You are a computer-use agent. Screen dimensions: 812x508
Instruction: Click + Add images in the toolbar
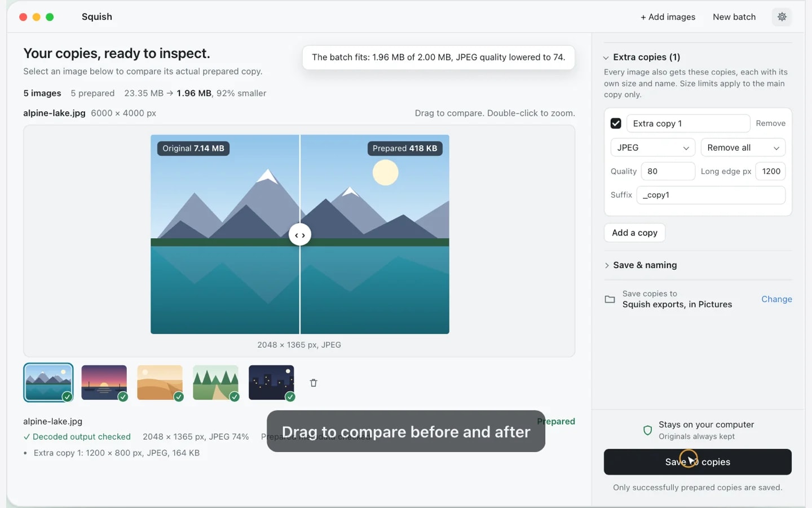point(668,17)
